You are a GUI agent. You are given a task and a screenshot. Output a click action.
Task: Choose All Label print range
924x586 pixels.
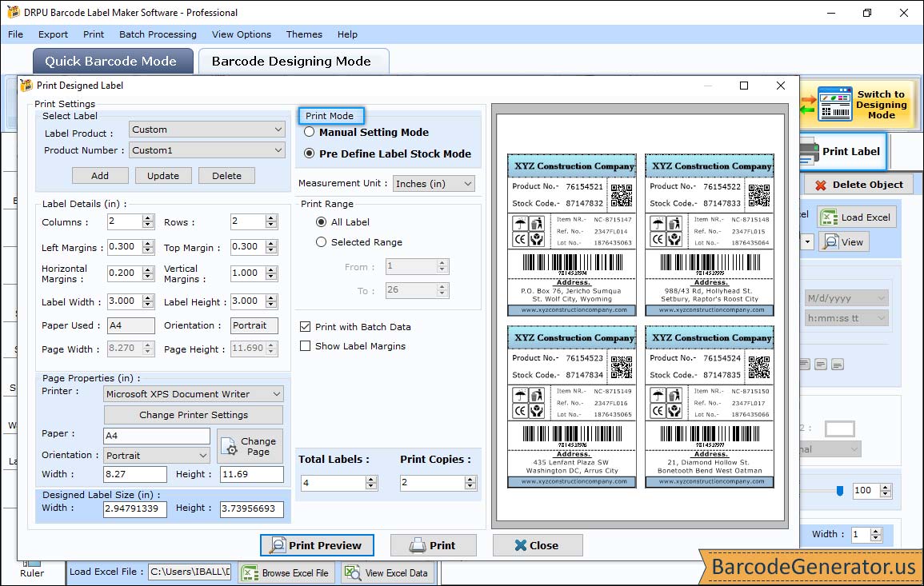[321, 222]
